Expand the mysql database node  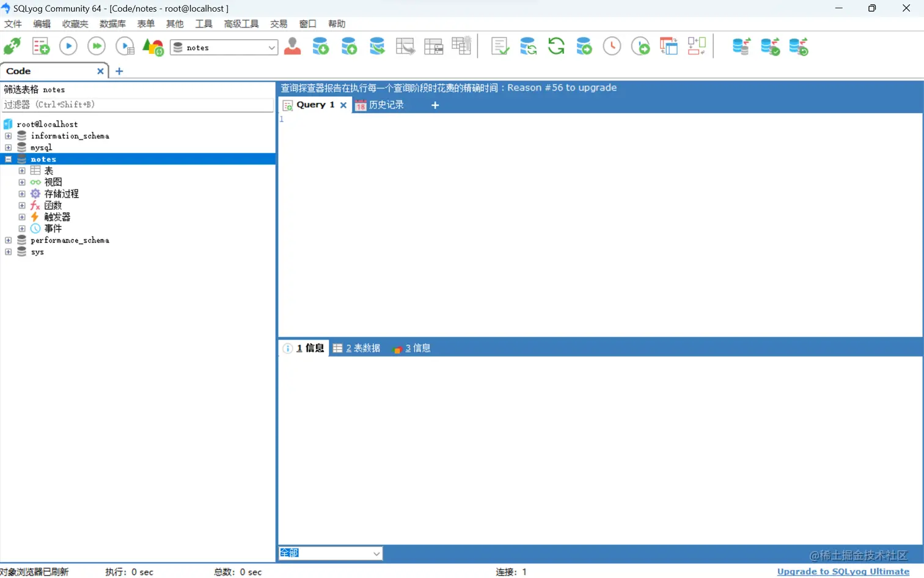[8, 147]
